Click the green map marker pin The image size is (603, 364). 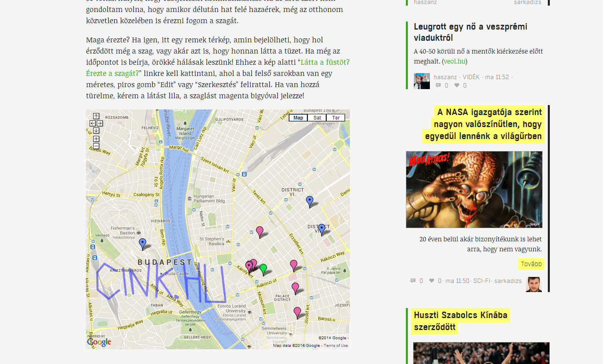263,270
